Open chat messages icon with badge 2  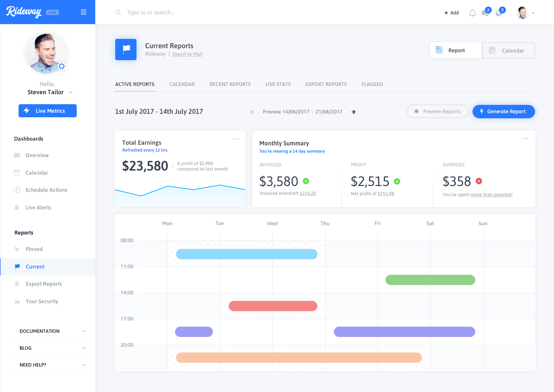click(485, 13)
